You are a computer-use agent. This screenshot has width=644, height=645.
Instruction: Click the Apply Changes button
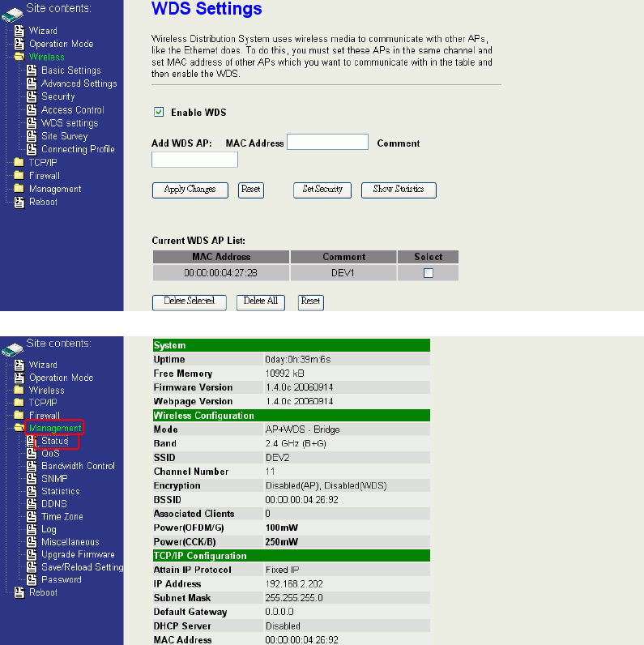pyautogui.click(x=190, y=190)
